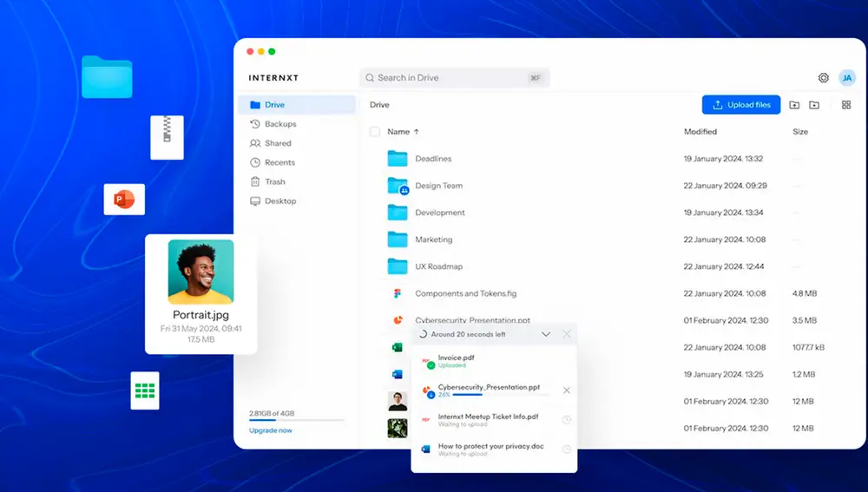Select the Components and Tokens.fig file name
The image size is (868, 492).
(466, 293)
